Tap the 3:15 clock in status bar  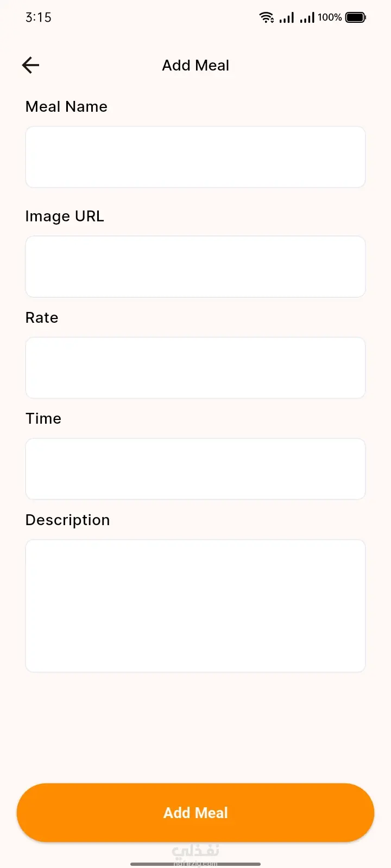coord(39,17)
